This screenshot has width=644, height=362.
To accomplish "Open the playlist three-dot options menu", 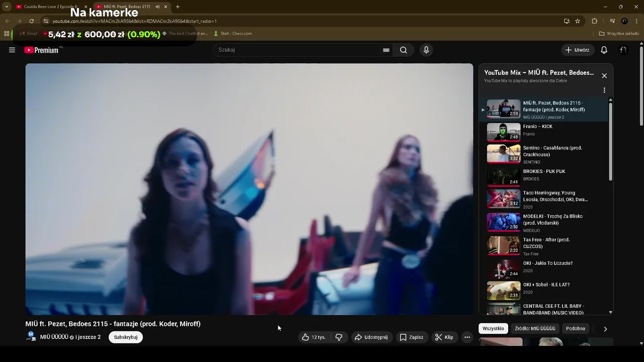I will pyautogui.click(x=604, y=90).
